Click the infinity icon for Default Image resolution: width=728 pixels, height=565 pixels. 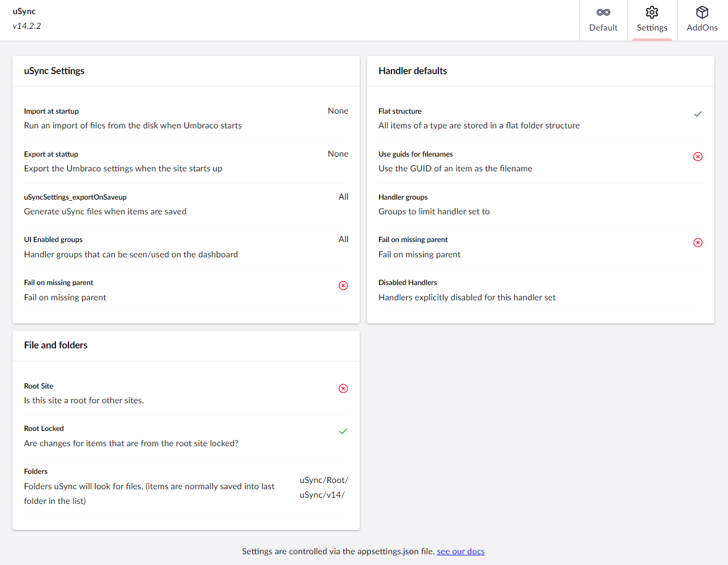click(x=604, y=12)
